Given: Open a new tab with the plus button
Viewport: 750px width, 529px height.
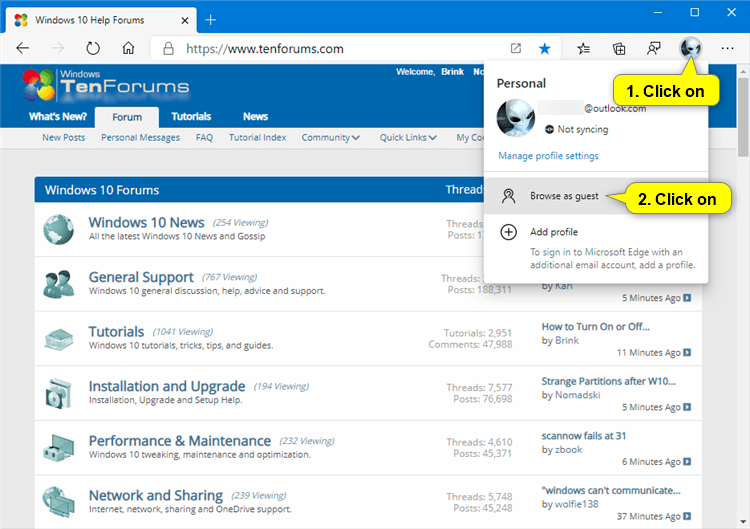Looking at the screenshot, I should (x=210, y=20).
